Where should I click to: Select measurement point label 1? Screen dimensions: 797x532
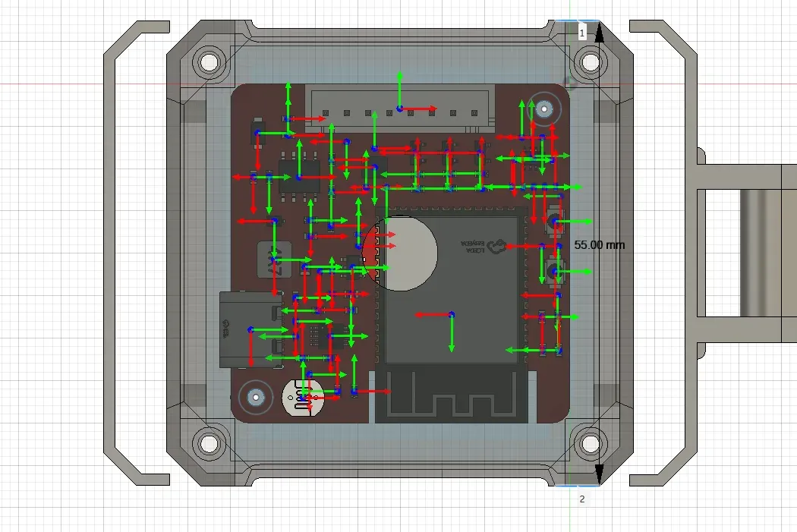coord(582,33)
